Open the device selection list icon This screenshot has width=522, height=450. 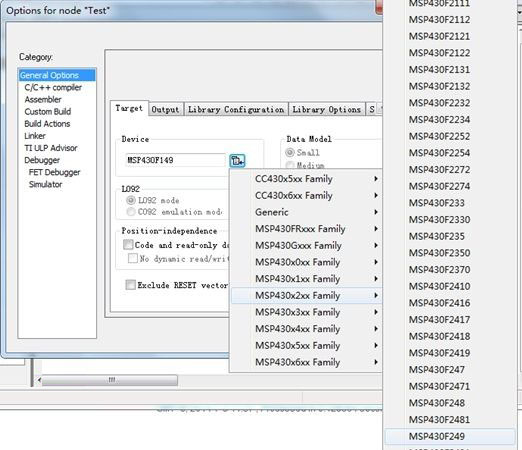click(x=237, y=161)
